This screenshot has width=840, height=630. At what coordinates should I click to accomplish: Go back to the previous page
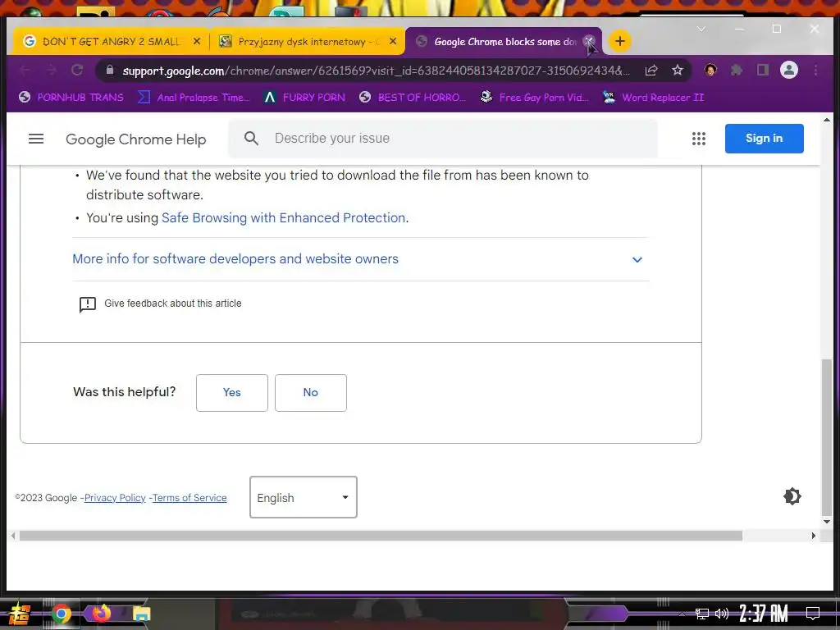pos(25,71)
